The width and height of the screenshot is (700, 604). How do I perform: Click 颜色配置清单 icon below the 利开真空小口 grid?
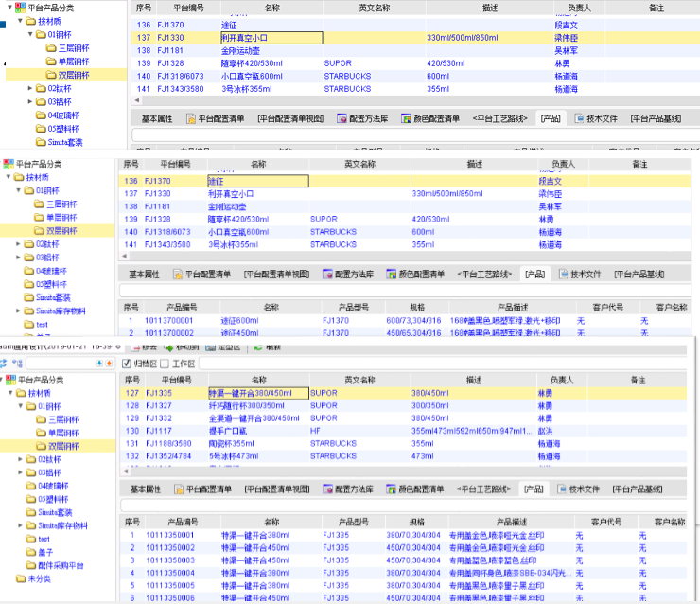(x=404, y=118)
